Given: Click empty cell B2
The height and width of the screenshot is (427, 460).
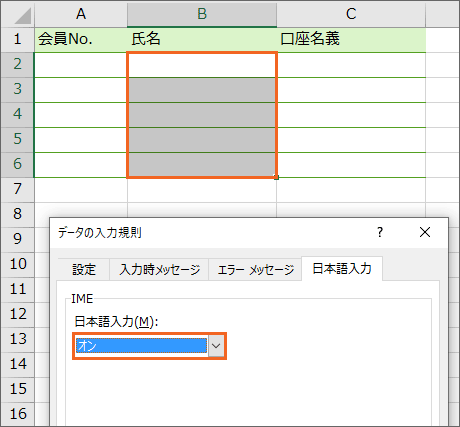Looking at the screenshot, I should click(x=202, y=65).
